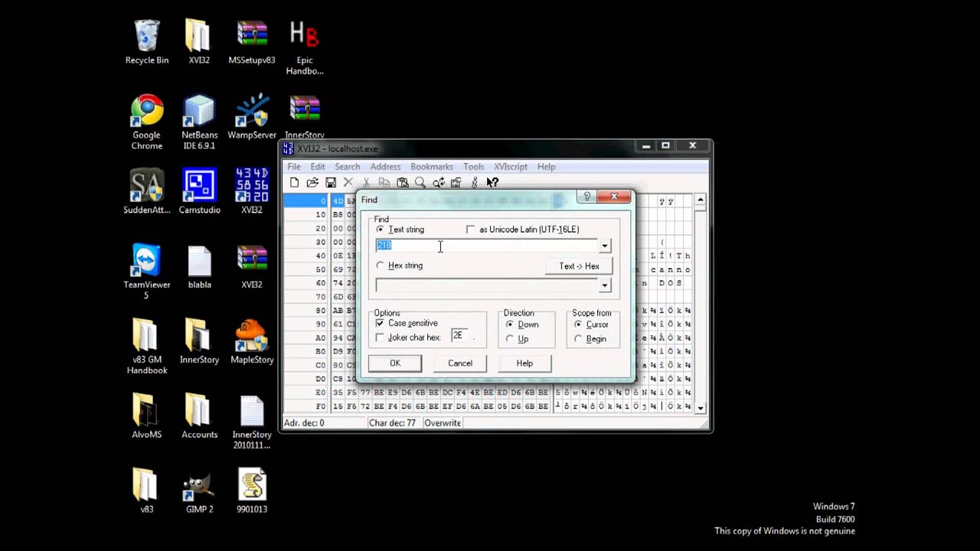Viewport: 980px width, 551px height.
Task: Enable 'as Unicode Latin (UTF-16LE)' checkbox
Action: tap(471, 230)
